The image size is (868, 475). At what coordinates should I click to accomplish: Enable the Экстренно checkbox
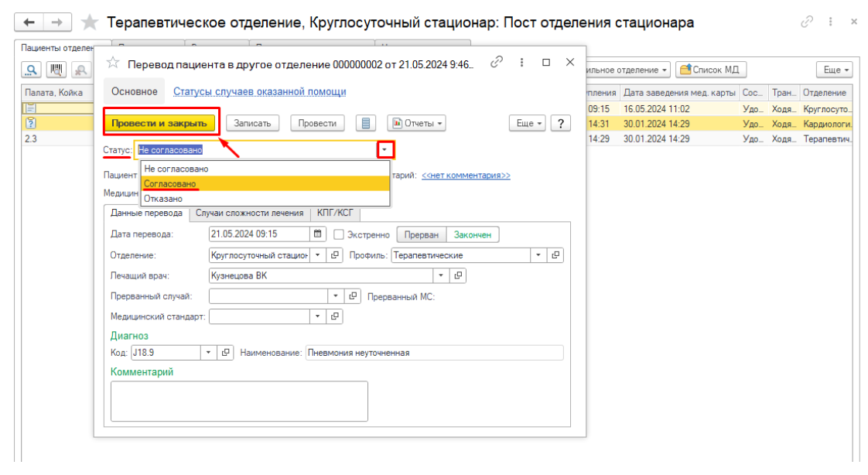(x=339, y=234)
